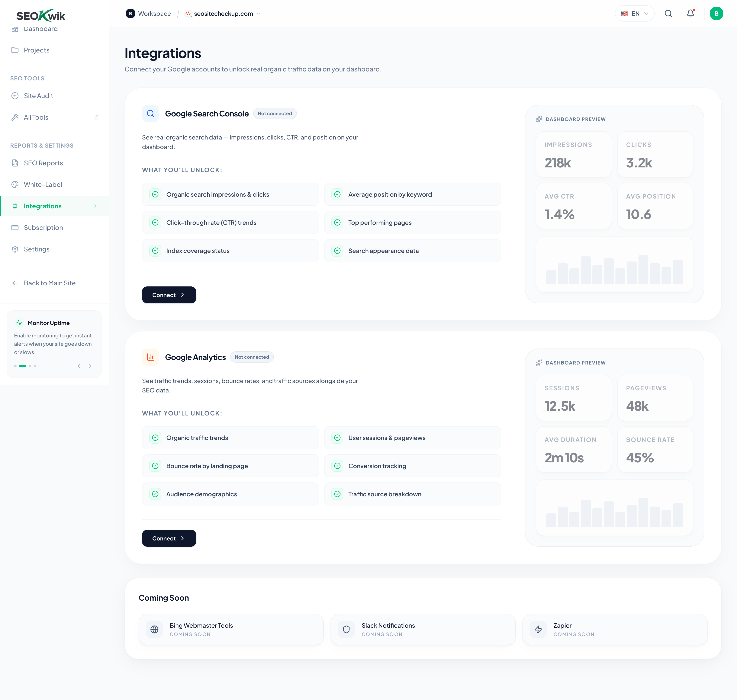Screen dimensions: 737x700
Task: Click the Google Analytics Not connected badge
Action: click(252, 357)
